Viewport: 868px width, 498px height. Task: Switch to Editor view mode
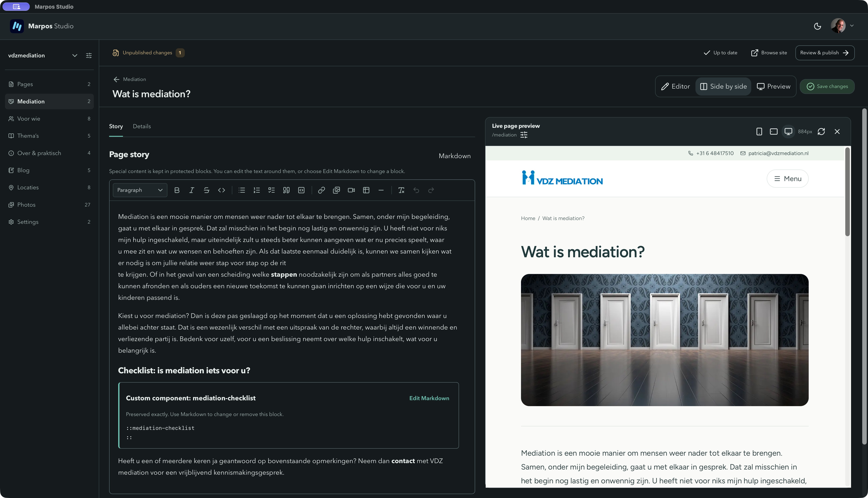(675, 87)
